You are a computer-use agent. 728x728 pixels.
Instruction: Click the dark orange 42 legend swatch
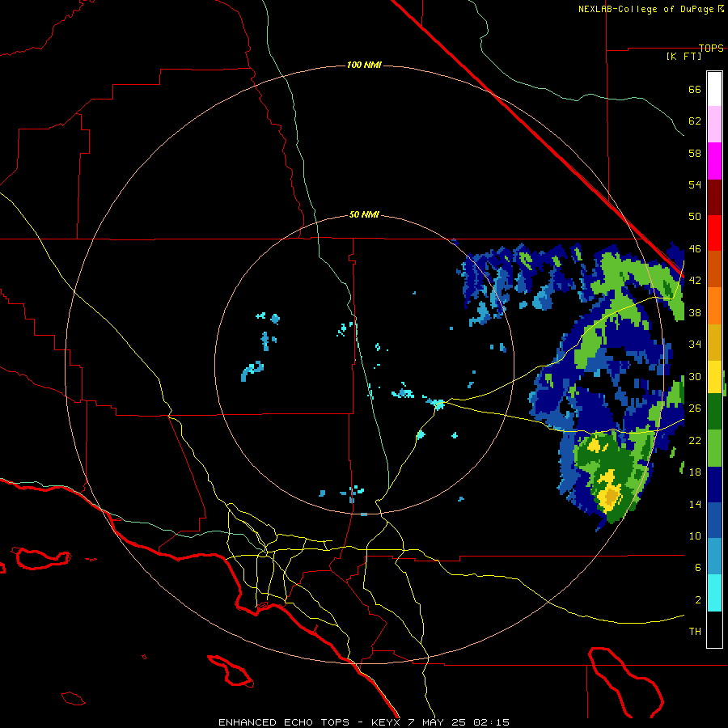pyautogui.click(x=714, y=269)
